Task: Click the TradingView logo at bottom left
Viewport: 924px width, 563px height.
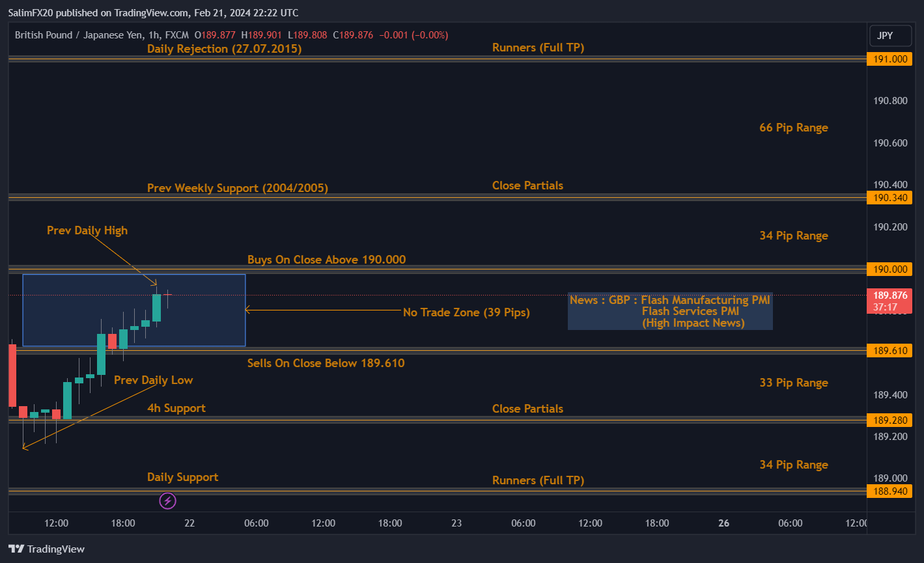Action: (x=46, y=549)
